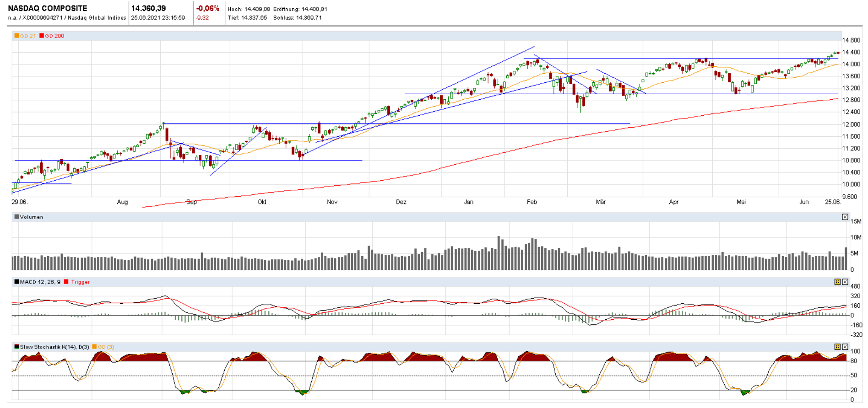Screen dimensions: 868x408
Task: Click the Feb label on time axis
Action: click(x=532, y=202)
